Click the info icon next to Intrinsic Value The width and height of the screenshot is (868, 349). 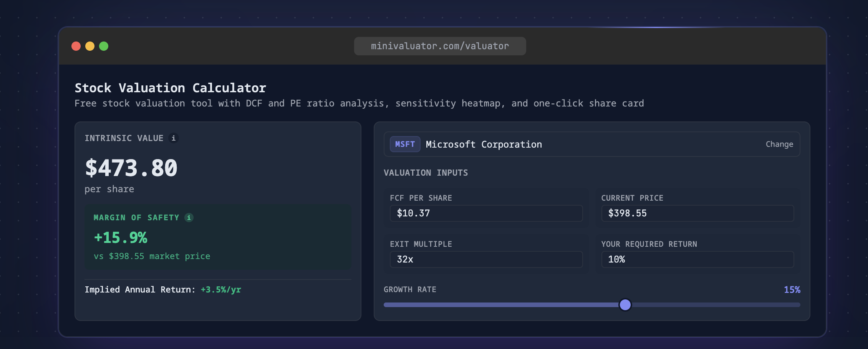(x=174, y=138)
